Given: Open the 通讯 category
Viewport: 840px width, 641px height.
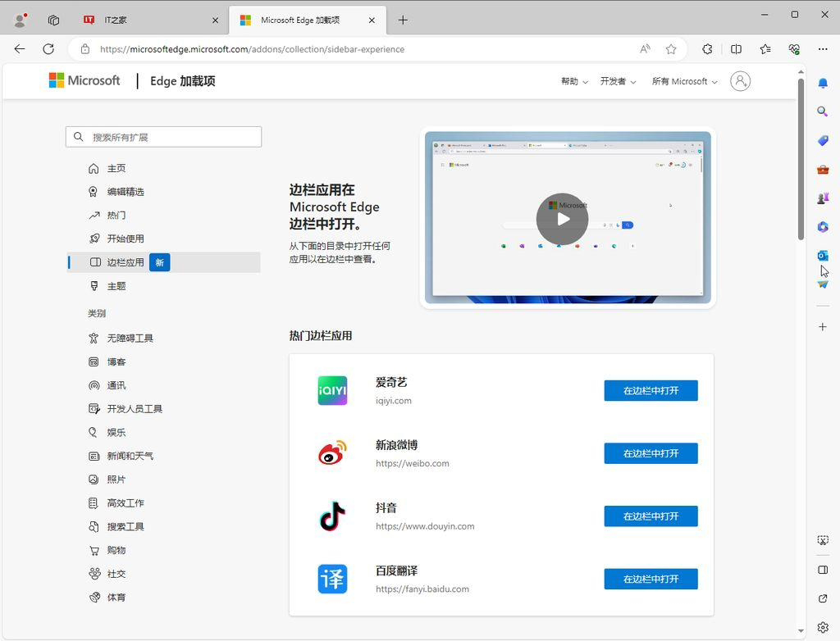Looking at the screenshot, I should point(164,385).
